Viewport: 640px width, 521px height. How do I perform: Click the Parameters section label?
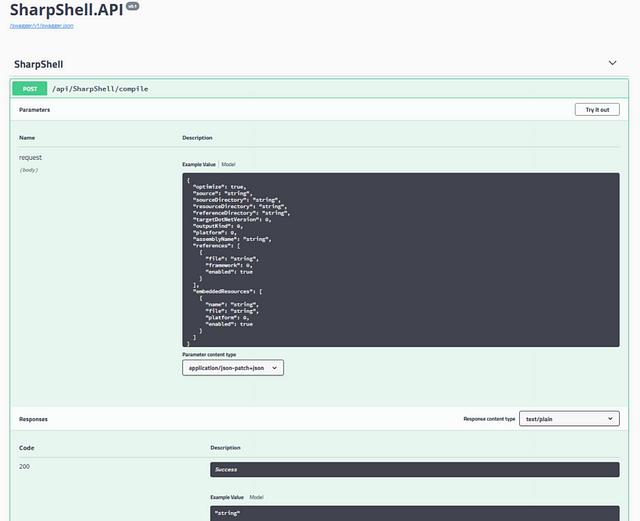[x=34, y=110]
